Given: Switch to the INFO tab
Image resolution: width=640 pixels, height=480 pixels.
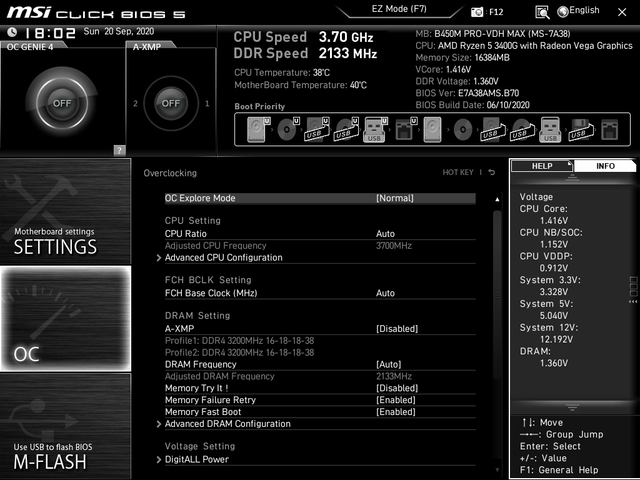Looking at the screenshot, I should coord(605,166).
